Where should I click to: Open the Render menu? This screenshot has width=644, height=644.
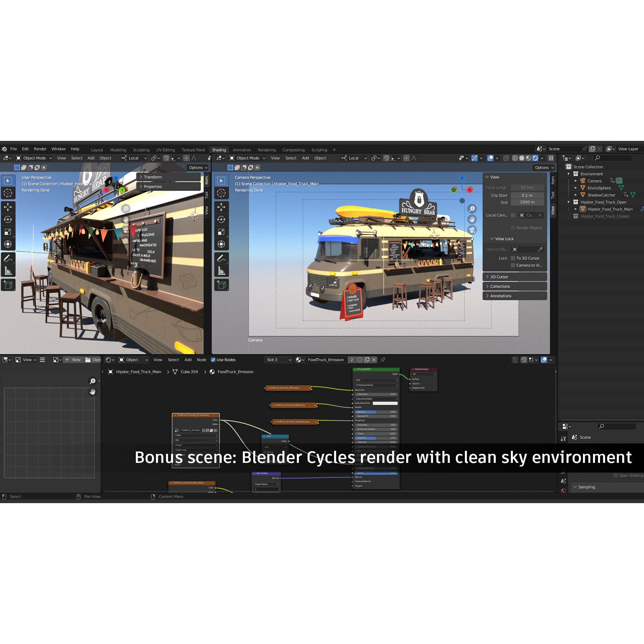(x=40, y=149)
